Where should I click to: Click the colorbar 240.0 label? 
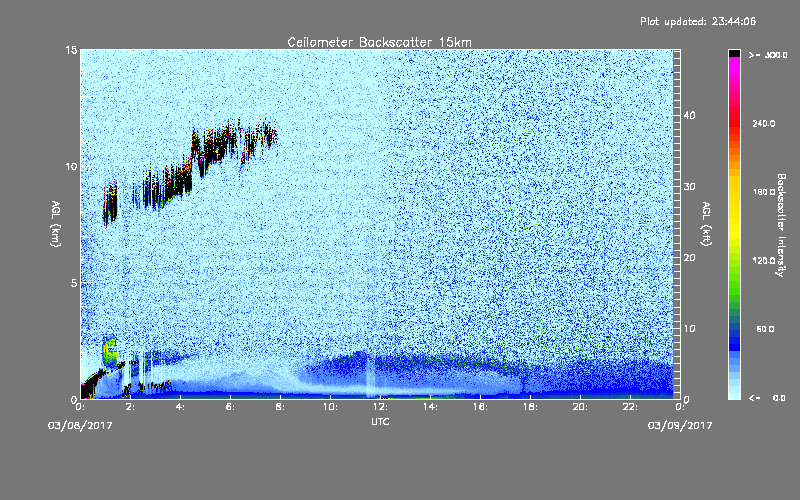coord(764,123)
